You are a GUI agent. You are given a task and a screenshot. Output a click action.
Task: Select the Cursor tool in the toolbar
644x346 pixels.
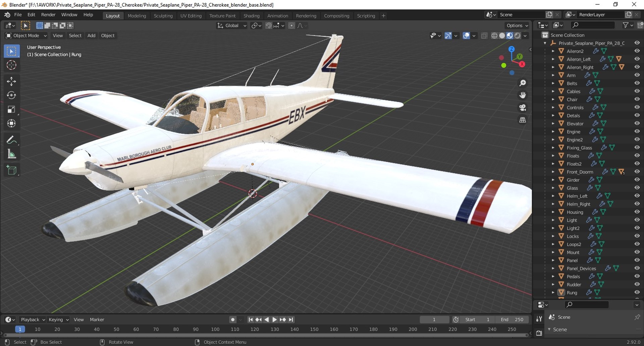pyautogui.click(x=11, y=65)
